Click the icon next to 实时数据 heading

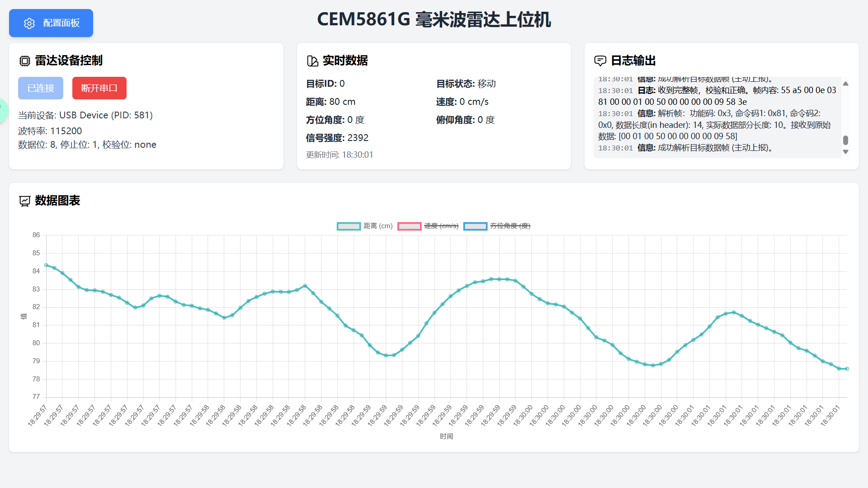point(312,61)
